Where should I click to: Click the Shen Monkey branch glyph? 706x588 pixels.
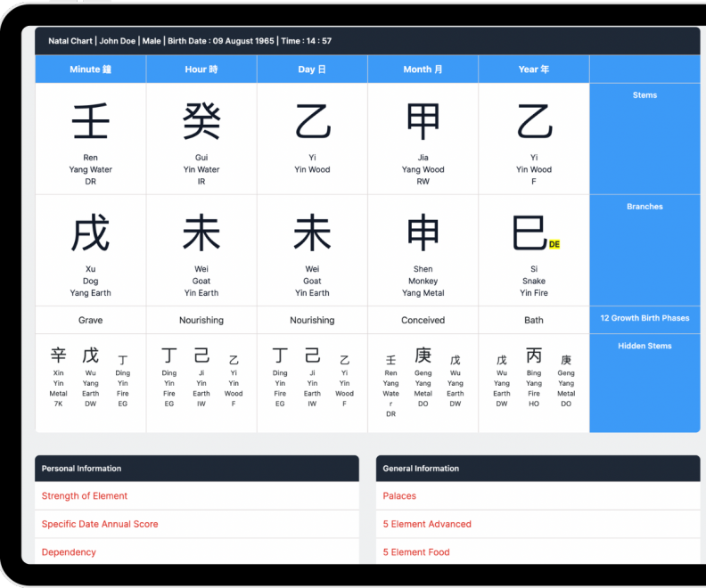423,233
